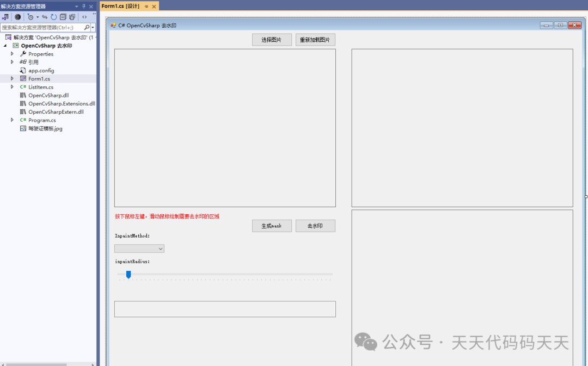Open the search options dropdown arrow
The image size is (588, 366).
pyautogui.click(x=93, y=27)
